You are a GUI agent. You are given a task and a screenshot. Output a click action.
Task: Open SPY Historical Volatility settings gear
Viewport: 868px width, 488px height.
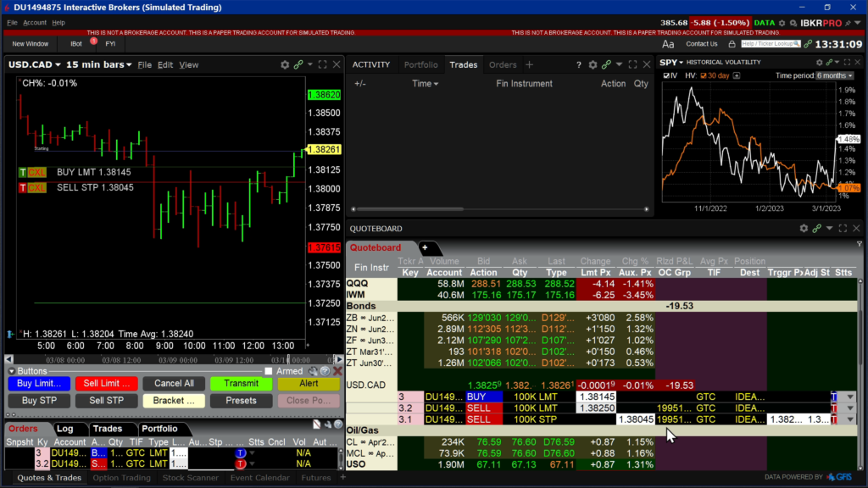820,63
